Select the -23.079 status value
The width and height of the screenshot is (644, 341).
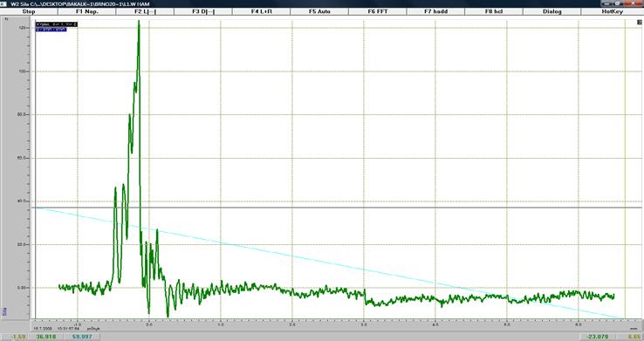(598, 337)
